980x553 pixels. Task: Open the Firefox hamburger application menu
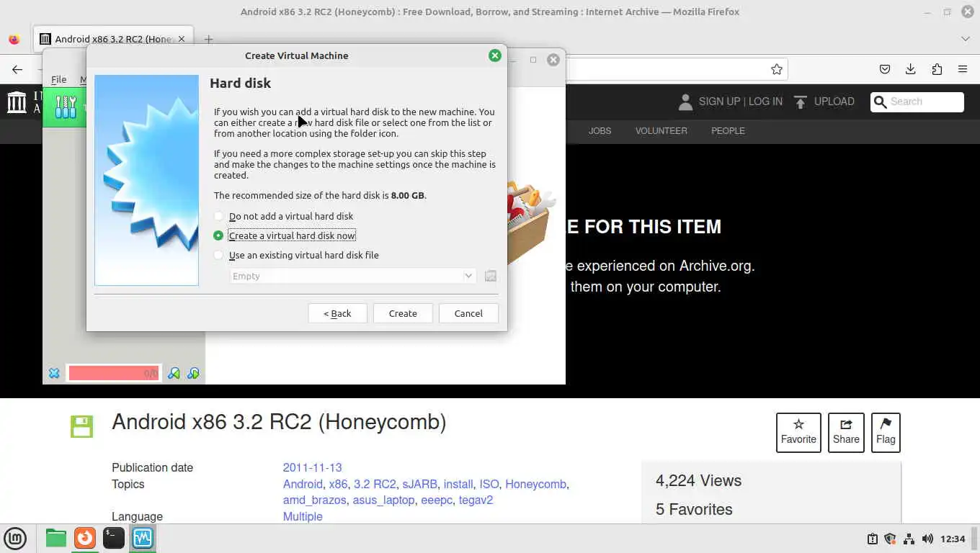963,69
